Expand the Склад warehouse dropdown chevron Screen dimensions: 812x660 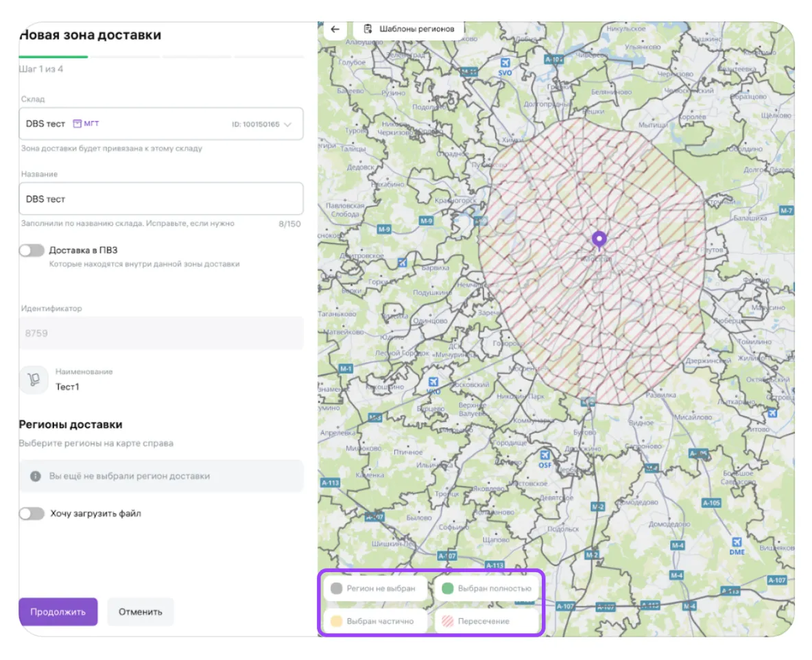click(x=288, y=124)
